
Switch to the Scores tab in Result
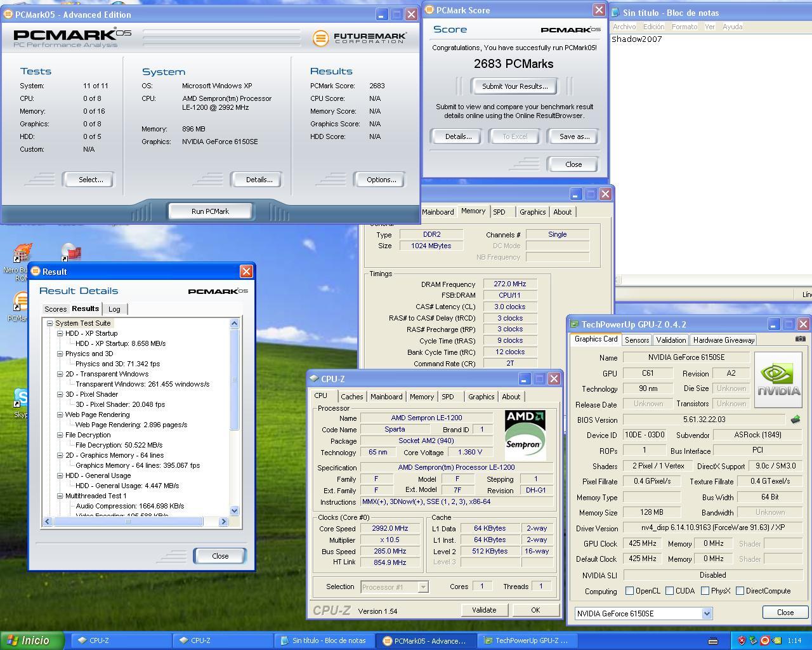click(55, 309)
